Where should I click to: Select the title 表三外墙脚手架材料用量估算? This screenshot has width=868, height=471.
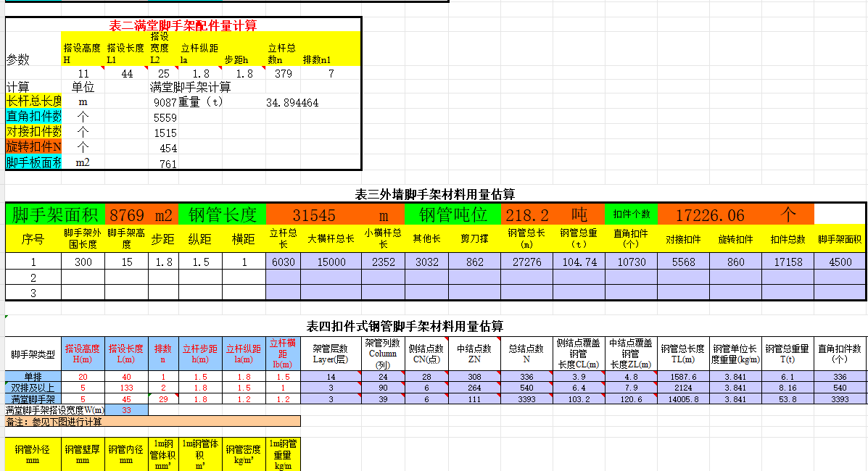point(435,194)
